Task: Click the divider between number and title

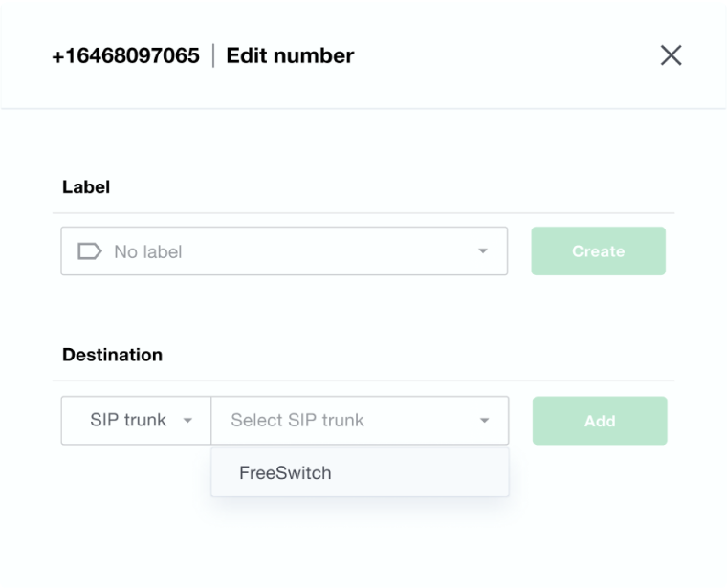Action: click(x=213, y=55)
